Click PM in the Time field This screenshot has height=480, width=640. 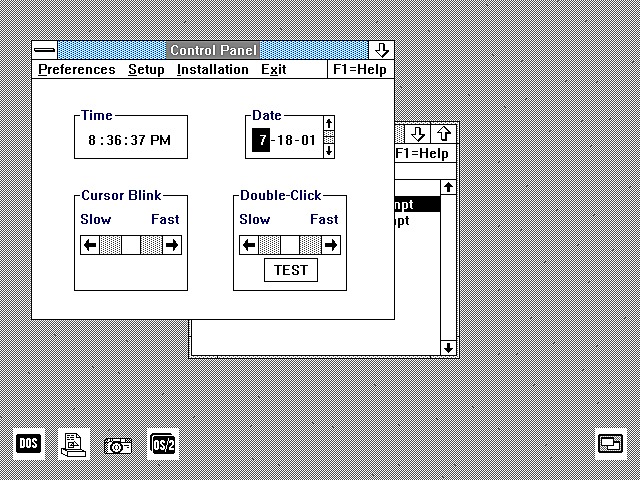tap(160, 140)
